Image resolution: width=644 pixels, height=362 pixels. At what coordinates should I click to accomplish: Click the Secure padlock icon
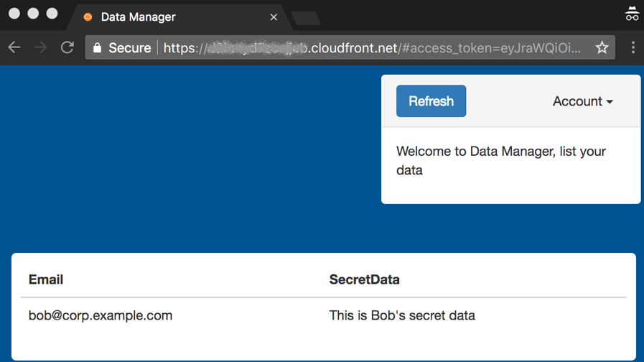(x=98, y=48)
